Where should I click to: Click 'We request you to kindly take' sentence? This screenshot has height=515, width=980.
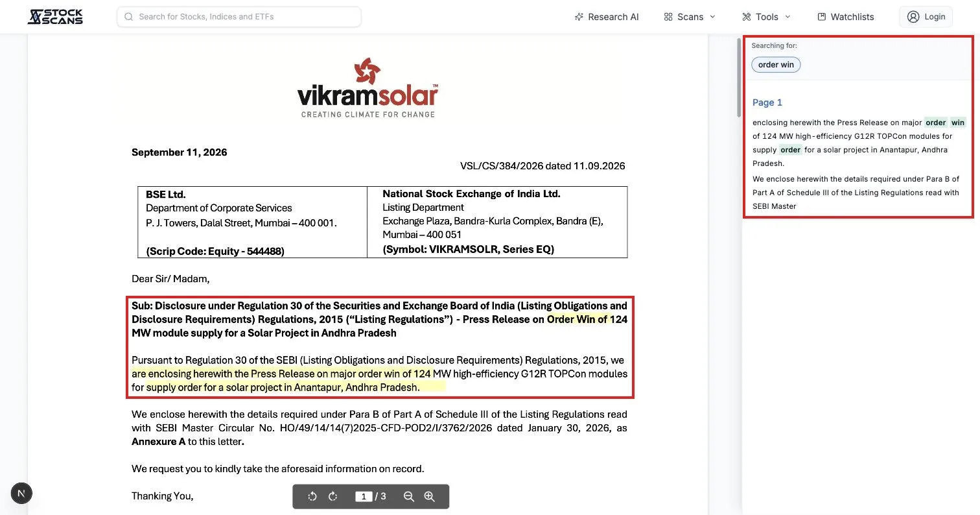(278, 469)
